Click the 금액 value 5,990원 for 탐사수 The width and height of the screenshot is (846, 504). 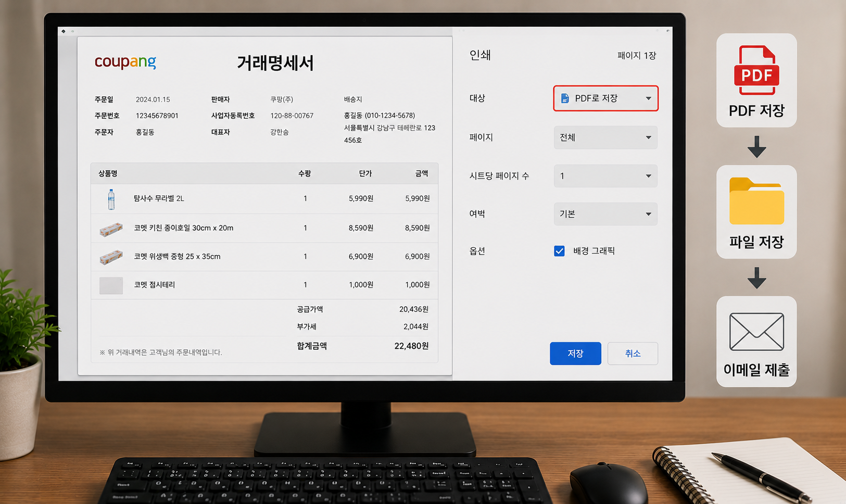click(x=417, y=198)
